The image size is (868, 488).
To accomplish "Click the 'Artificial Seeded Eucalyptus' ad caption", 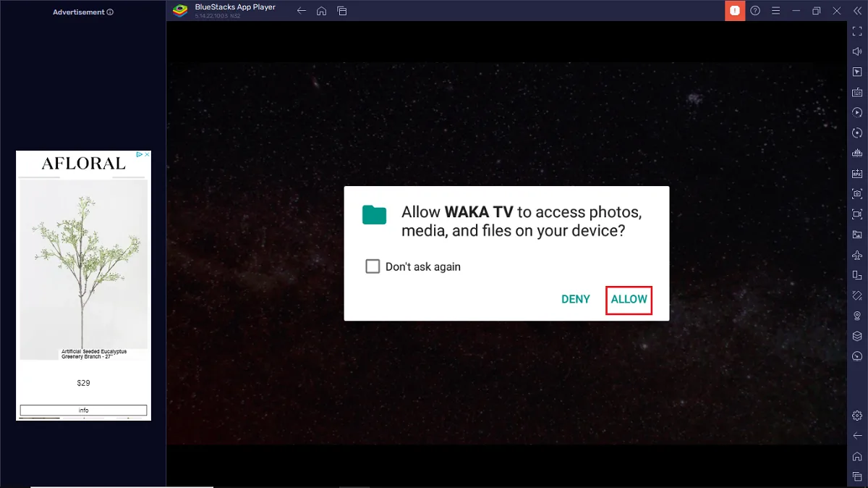I will tap(94, 354).
